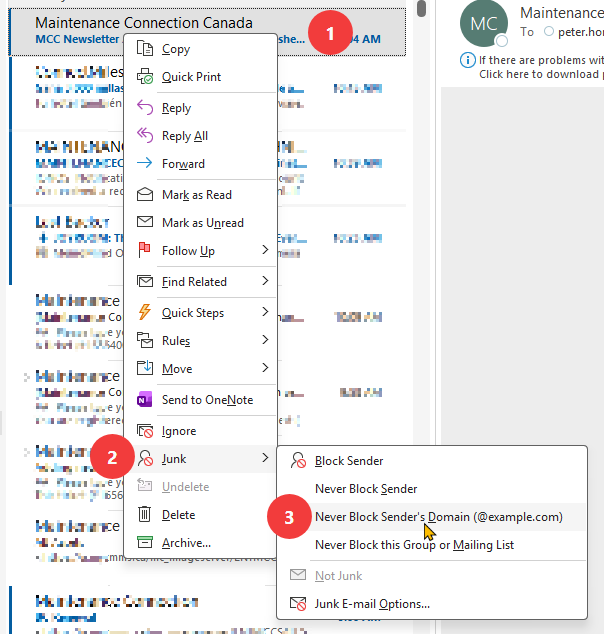Select Mark as Read entry
This screenshot has width=604, height=634.
pos(201,194)
